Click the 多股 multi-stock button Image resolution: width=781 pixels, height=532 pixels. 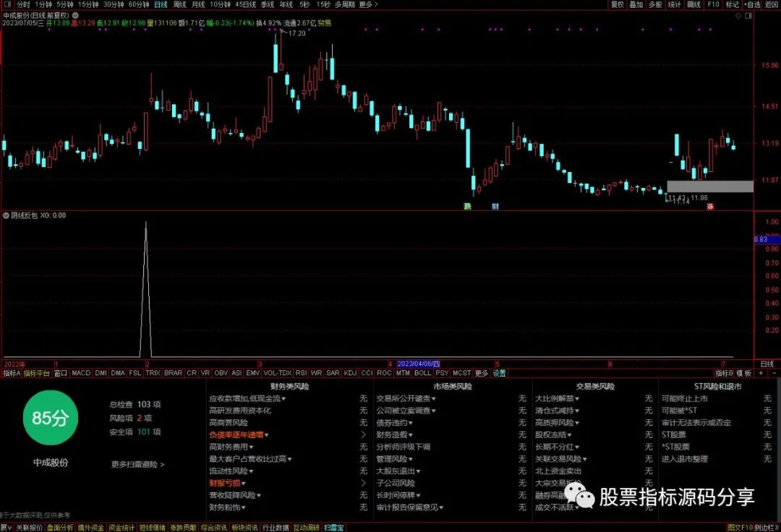pos(655,4)
